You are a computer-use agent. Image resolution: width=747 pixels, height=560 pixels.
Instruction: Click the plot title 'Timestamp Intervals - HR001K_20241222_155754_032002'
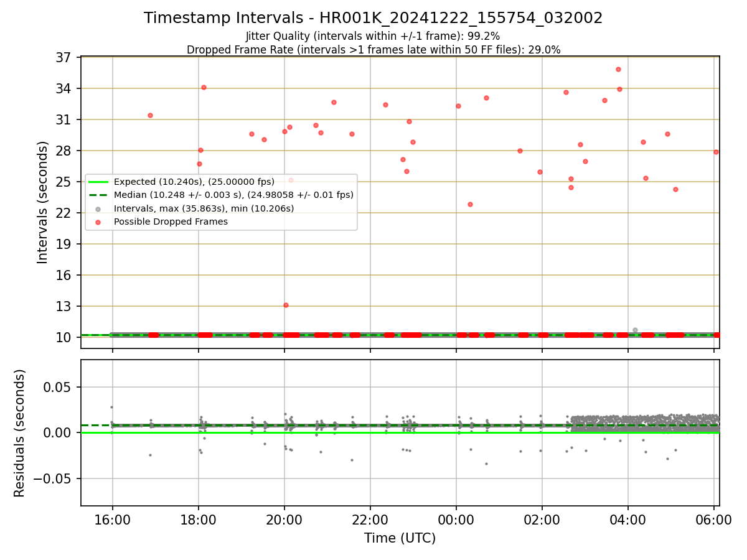click(373, 18)
